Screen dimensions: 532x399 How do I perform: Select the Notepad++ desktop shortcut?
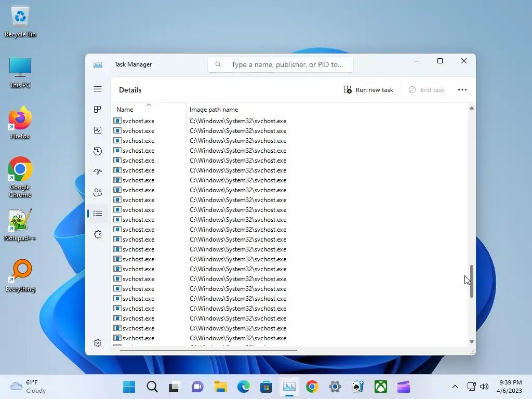(x=20, y=224)
